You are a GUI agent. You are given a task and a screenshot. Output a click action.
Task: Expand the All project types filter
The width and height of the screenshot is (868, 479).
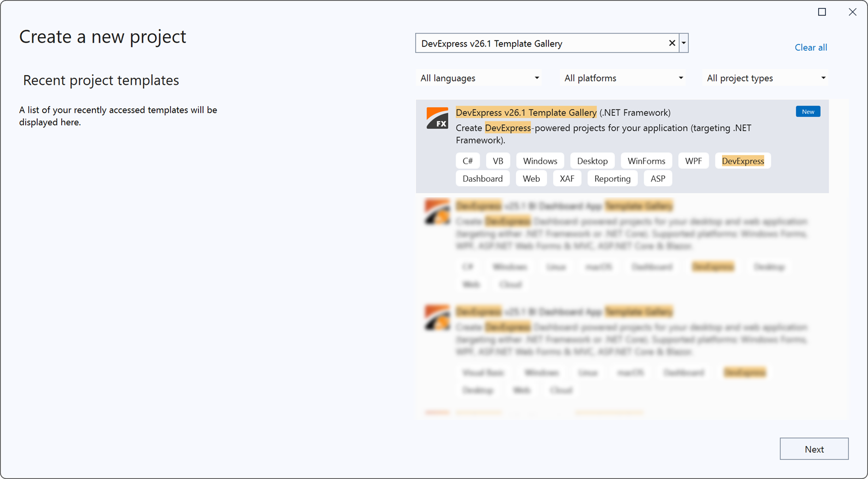(766, 78)
